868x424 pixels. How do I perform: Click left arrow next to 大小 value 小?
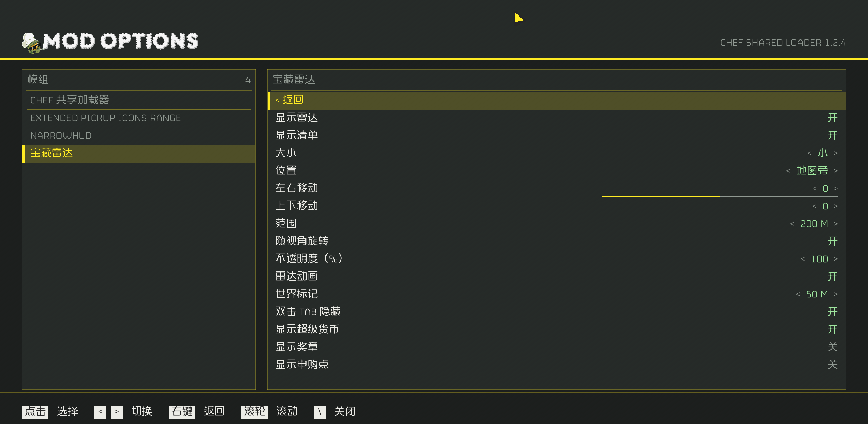(x=809, y=153)
